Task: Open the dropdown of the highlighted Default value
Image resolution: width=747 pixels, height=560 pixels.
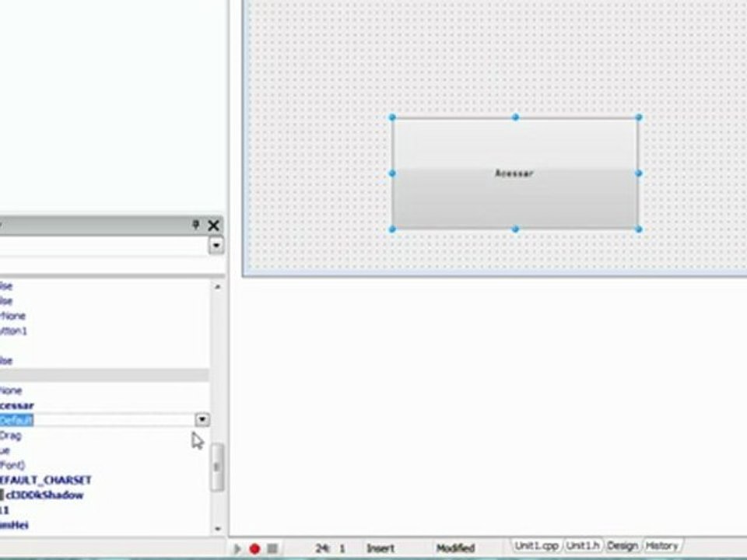Action: tap(202, 419)
